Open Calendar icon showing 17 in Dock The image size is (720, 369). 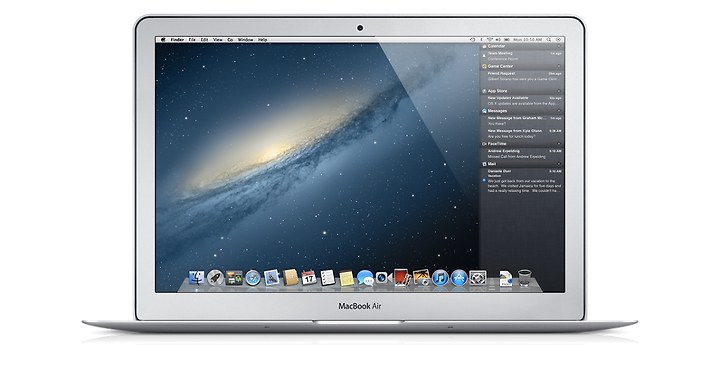tap(309, 277)
